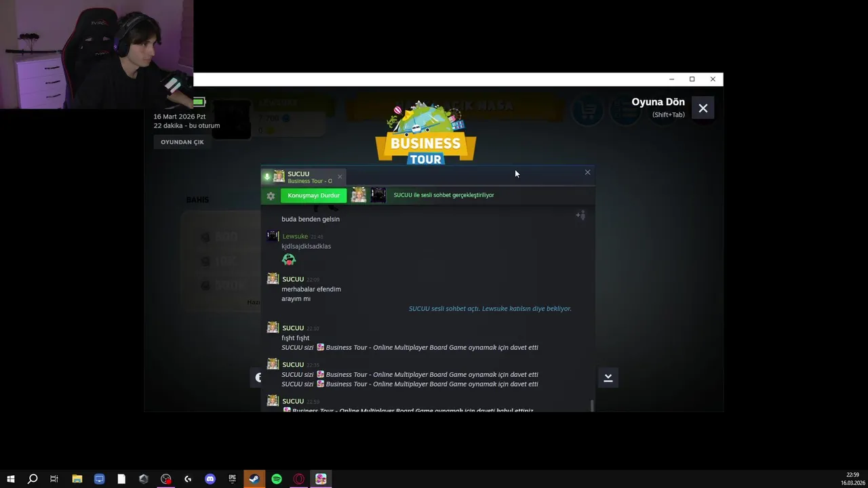Open Steam from taskbar
Viewport: 868px width, 488px height.
tap(254, 479)
